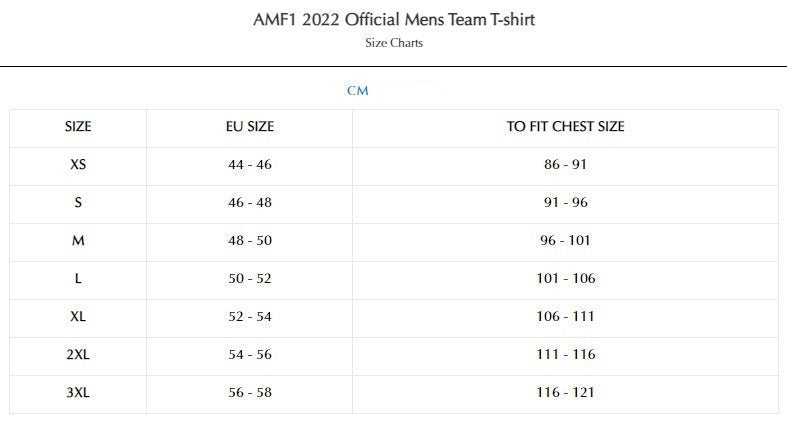787x432 pixels.
Task: Click the SIZE column header
Action: click(78, 127)
